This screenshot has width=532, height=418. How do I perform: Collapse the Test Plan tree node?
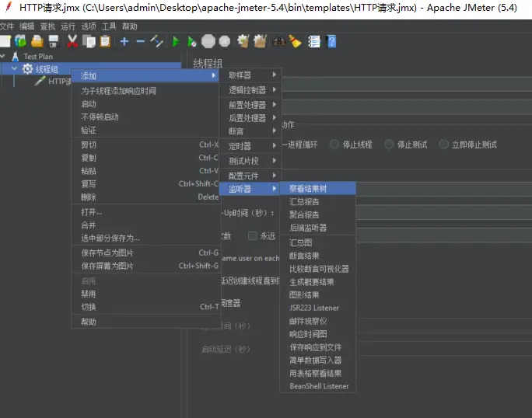pyautogui.click(x=4, y=57)
